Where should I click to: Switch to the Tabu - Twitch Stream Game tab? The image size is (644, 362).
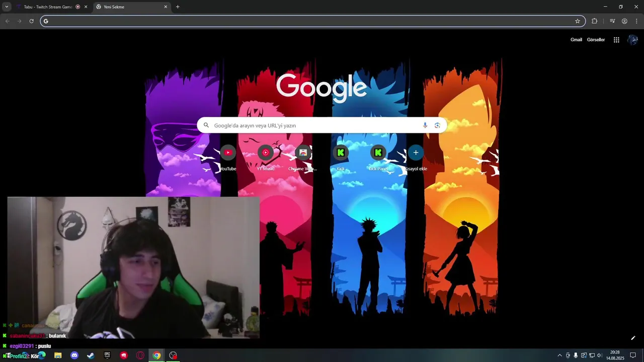48,7
